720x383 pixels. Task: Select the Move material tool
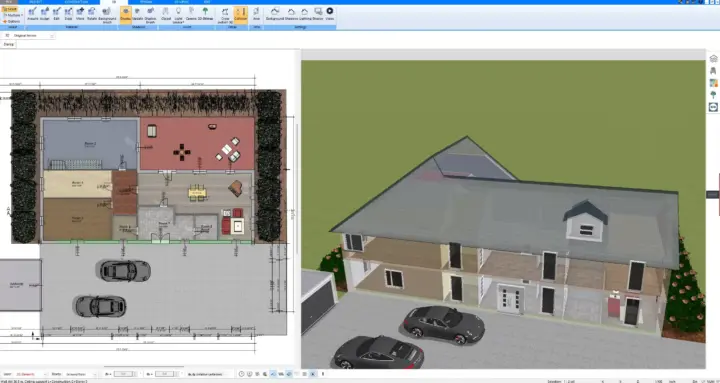80,14
